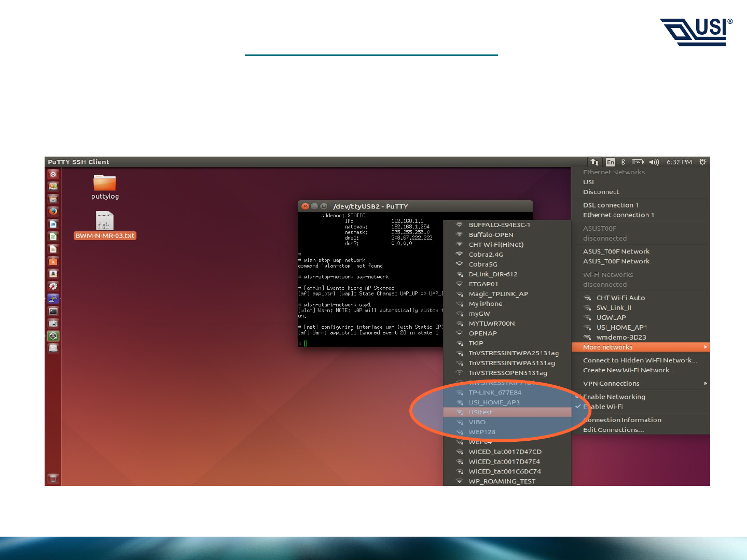747x560 pixels.
Task: Open the sound volume indicator
Action: [654, 162]
